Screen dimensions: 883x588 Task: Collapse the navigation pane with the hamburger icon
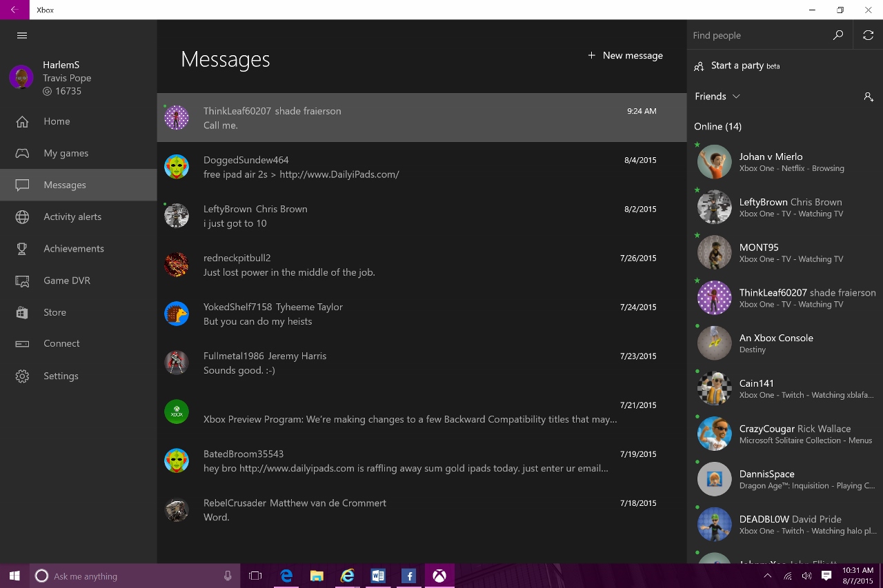coord(21,35)
